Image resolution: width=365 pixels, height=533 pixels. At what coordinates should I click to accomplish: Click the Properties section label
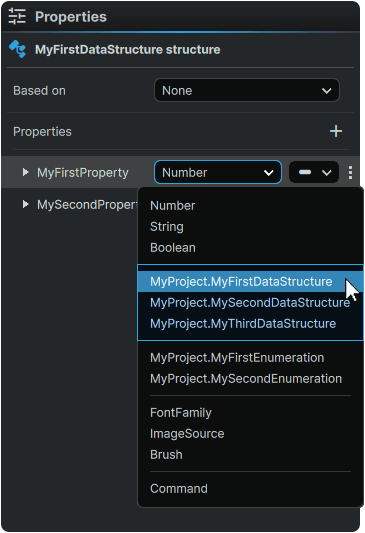[42, 132]
